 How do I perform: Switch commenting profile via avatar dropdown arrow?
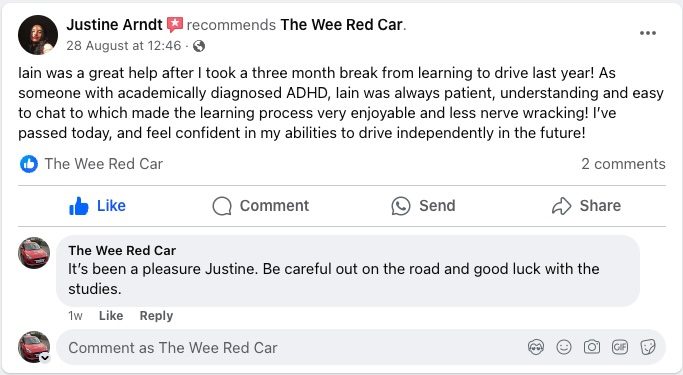[x=45, y=358]
